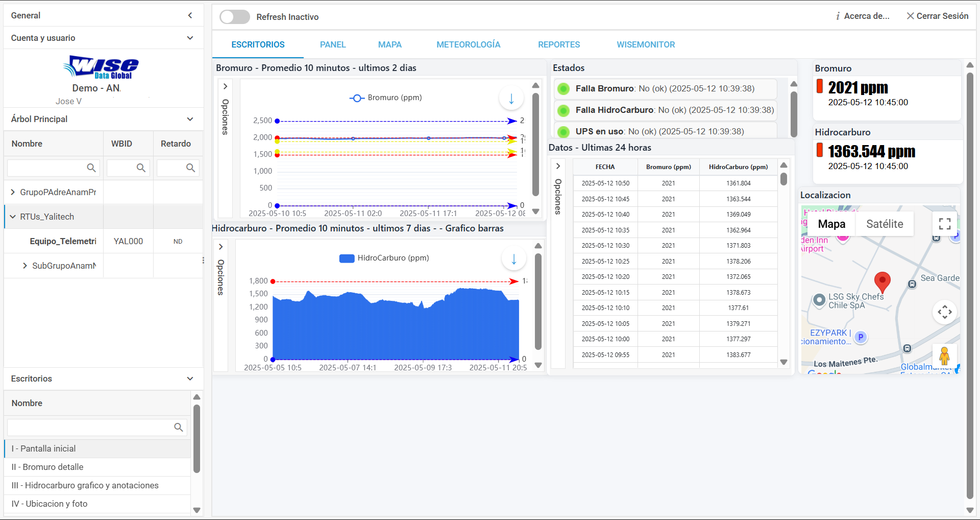Collapse the General sidebar panel arrow
980x520 pixels.
pos(190,15)
